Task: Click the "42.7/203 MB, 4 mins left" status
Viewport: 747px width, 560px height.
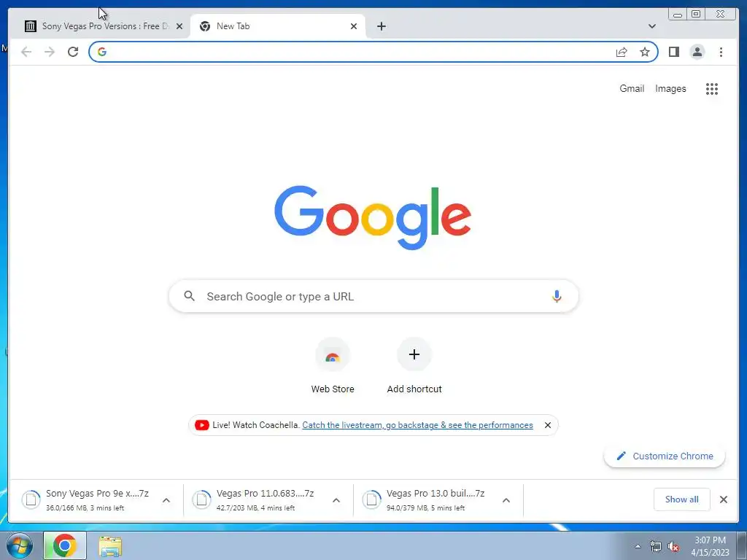Action: (255, 508)
